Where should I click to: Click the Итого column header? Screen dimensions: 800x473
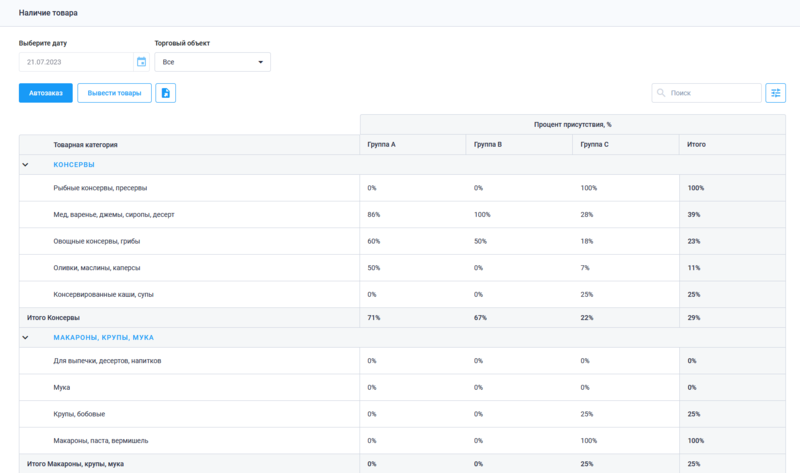click(696, 145)
